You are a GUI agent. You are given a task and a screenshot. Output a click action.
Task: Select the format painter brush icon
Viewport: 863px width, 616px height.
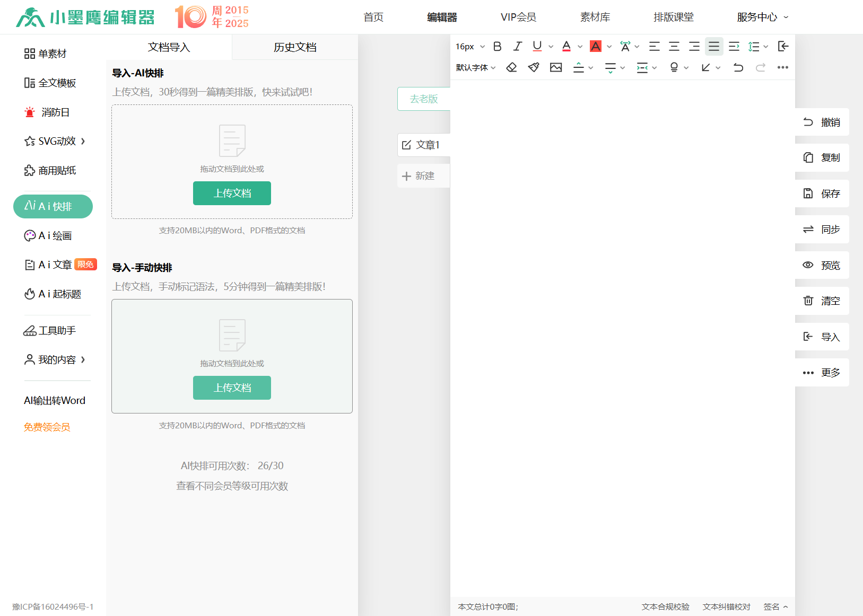(x=534, y=67)
